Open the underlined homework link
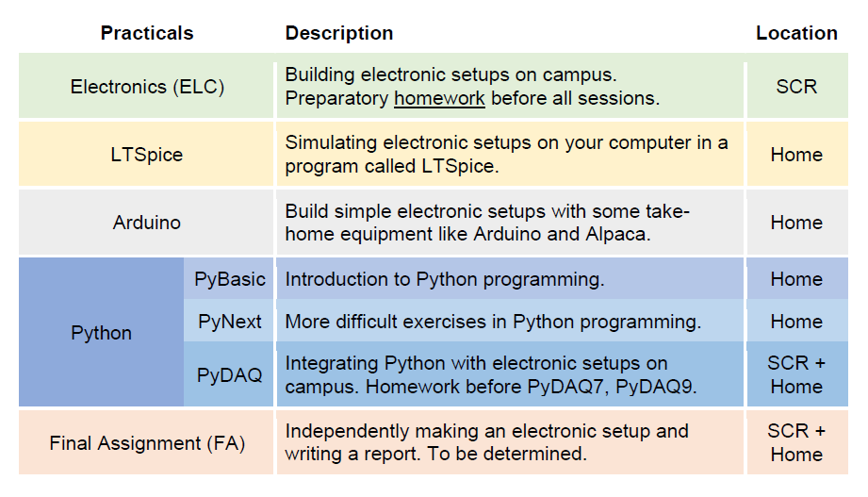 (439, 99)
